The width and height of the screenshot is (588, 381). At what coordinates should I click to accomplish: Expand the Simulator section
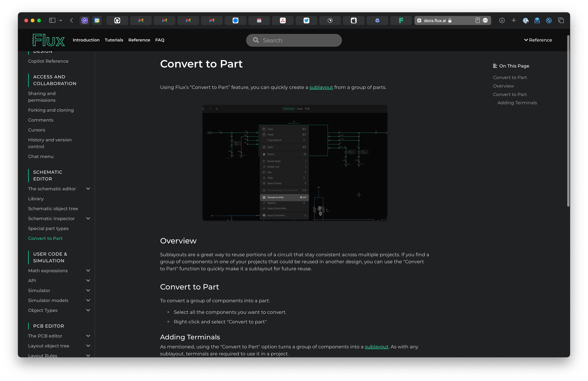88,290
